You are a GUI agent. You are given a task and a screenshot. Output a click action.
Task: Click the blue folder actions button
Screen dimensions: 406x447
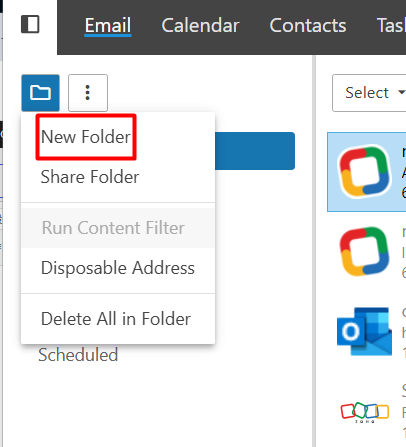point(41,93)
